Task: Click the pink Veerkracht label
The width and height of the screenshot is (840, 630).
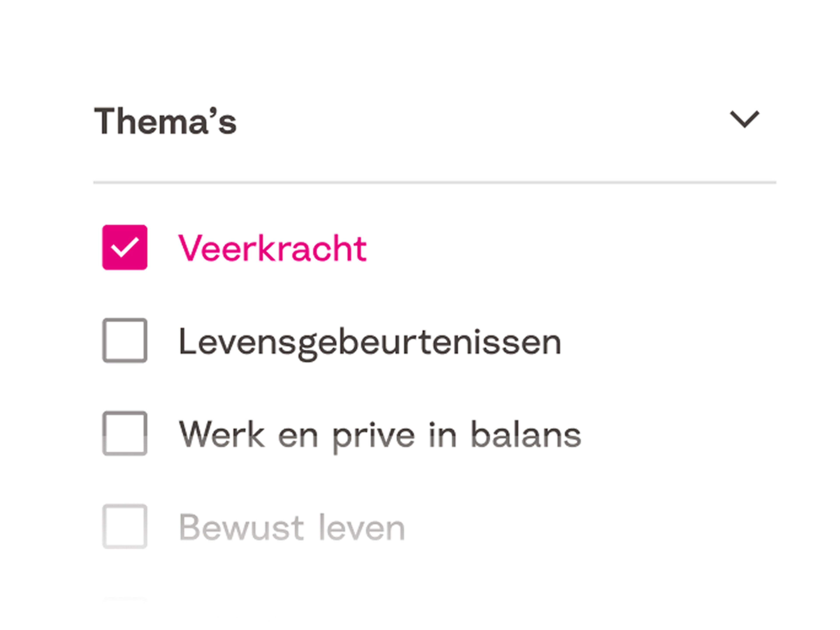Action: (x=272, y=248)
